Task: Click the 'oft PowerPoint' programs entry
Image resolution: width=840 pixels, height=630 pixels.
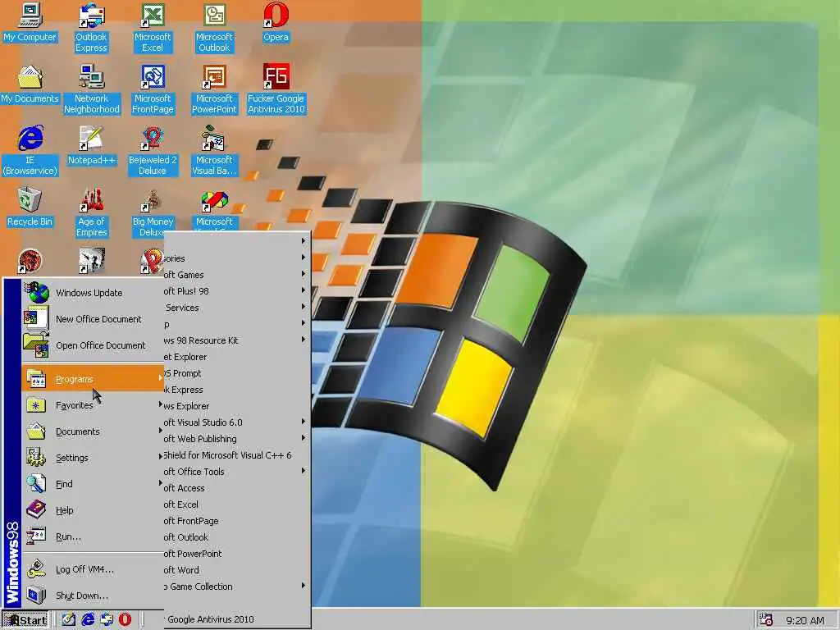Action: point(236,554)
